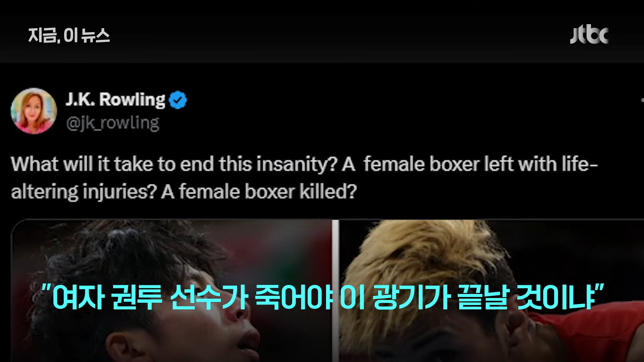The width and height of the screenshot is (644, 362).
Task: Open the left photo of the dark-haired boxer
Action: (x=171, y=291)
